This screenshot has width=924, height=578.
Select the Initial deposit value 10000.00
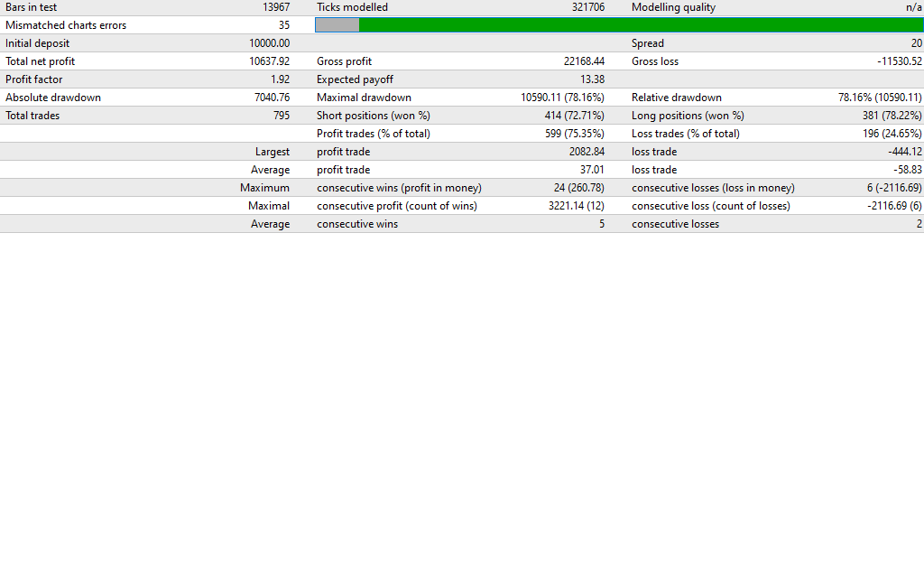pyautogui.click(x=269, y=43)
